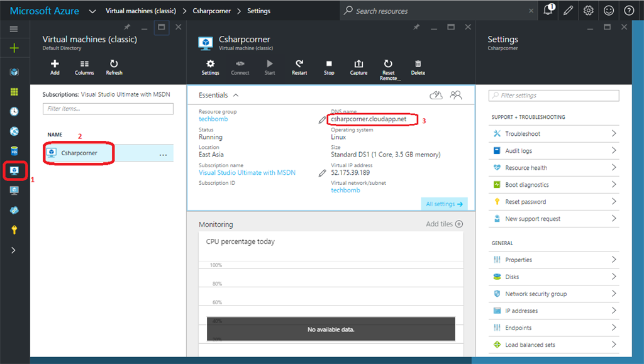The height and width of the screenshot is (364, 644).
Task: Open techbomb resource group link
Action: [213, 119]
